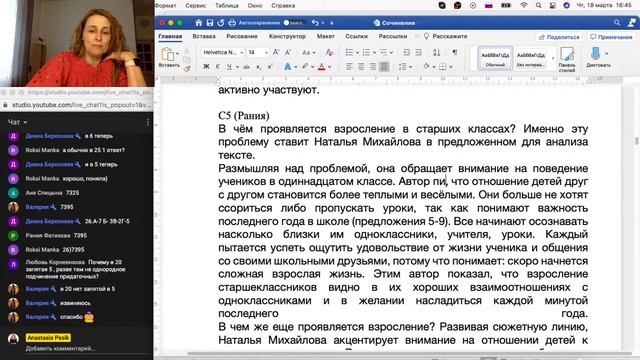This screenshot has height=360, width=640.
Task: Apply superscript formatting
Action: pos(270,67)
